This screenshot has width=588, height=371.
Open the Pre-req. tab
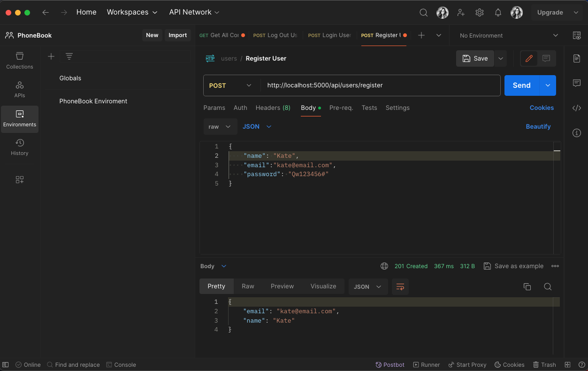pos(341,108)
